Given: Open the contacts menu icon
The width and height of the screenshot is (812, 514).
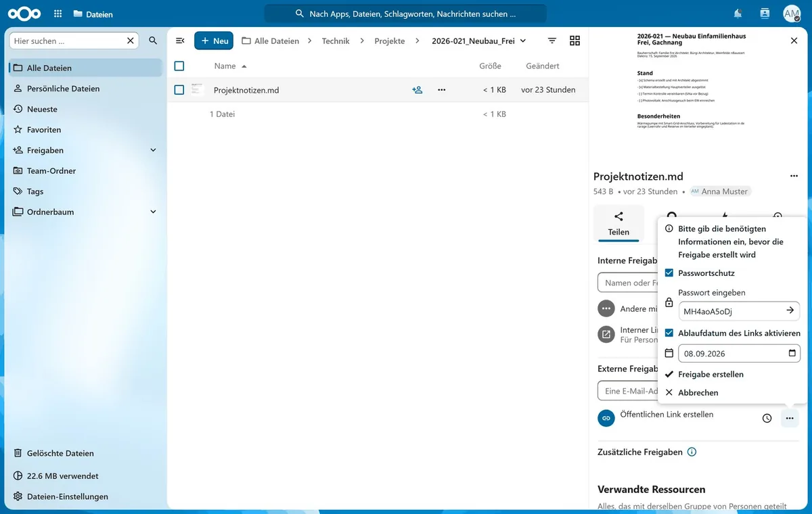Looking at the screenshot, I should (765, 14).
